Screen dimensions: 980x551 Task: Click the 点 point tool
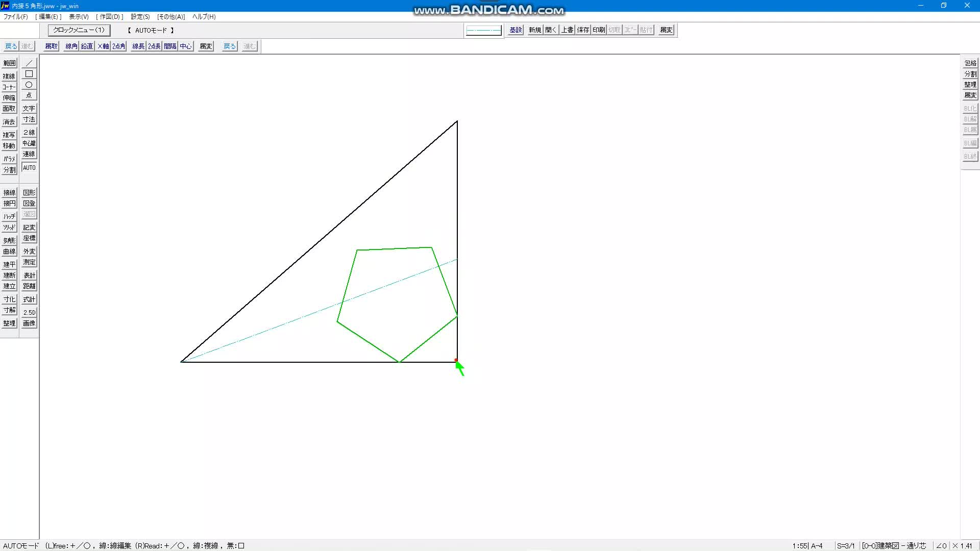point(29,95)
